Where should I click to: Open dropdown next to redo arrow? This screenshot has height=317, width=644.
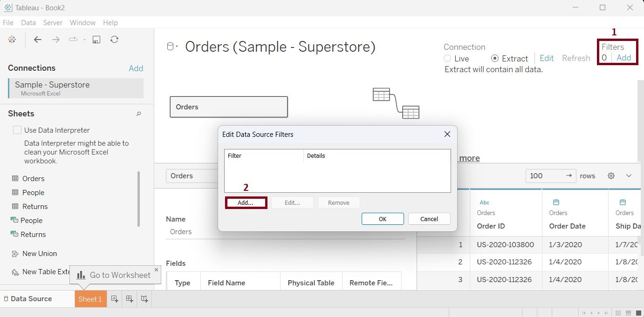pyautogui.click(x=84, y=40)
